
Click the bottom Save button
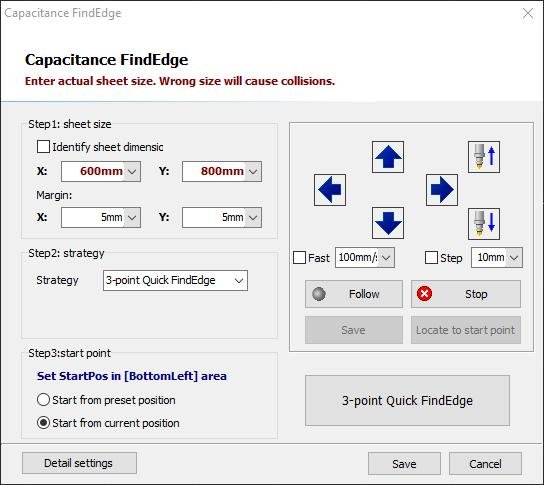[404, 463]
